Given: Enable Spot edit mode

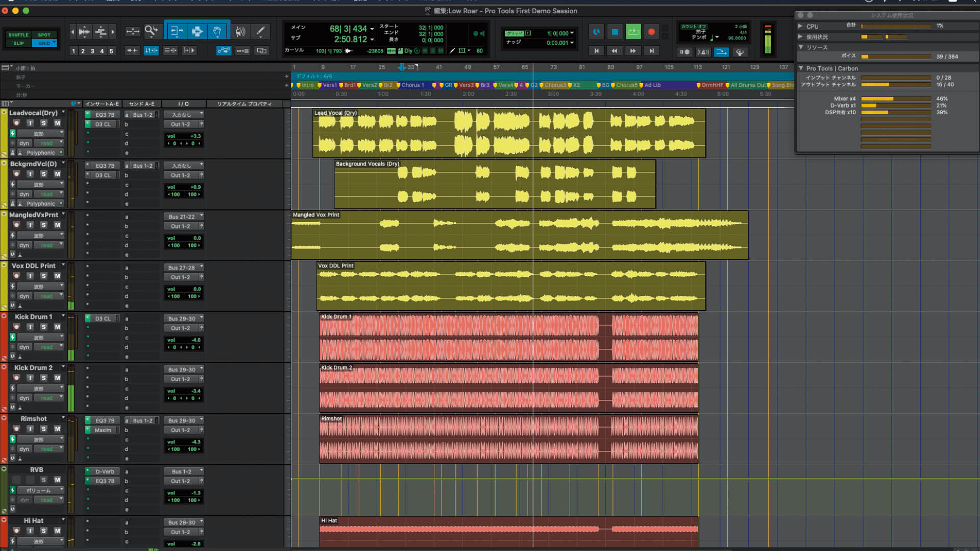Looking at the screenshot, I should point(44,35).
